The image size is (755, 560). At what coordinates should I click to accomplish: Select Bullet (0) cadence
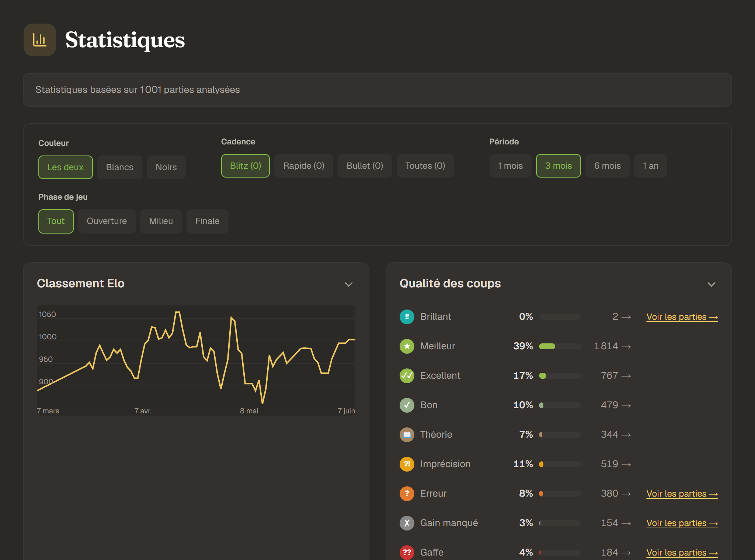(365, 166)
